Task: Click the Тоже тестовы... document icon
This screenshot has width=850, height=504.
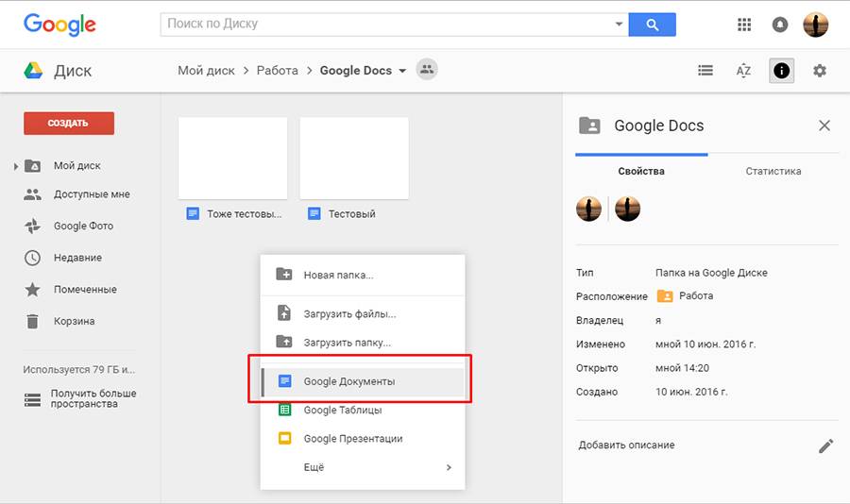Action: click(x=193, y=213)
